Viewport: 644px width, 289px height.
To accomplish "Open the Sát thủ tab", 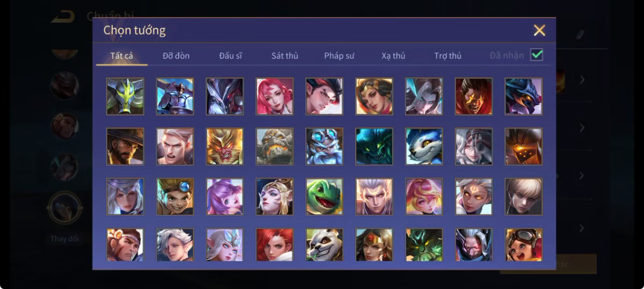I will coord(285,56).
